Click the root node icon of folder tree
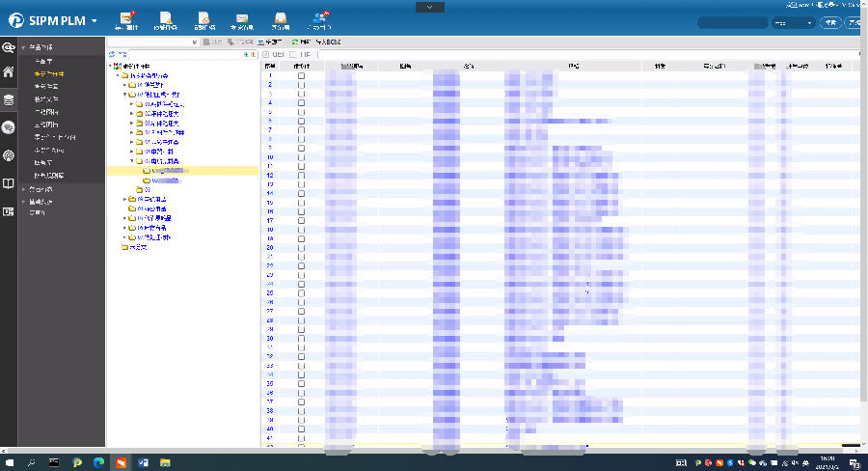This screenshot has width=868, height=471. click(118, 66)
